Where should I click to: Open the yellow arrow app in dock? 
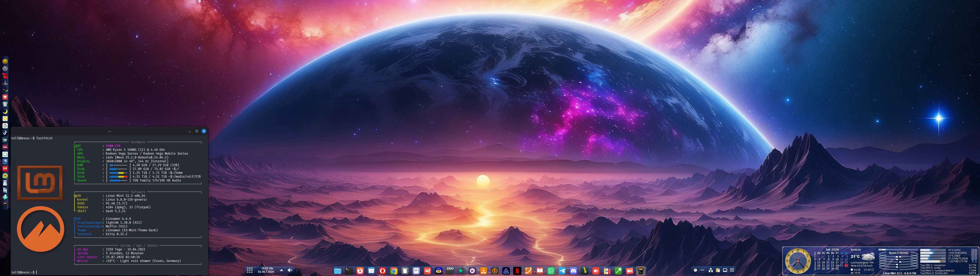(584, 271)
